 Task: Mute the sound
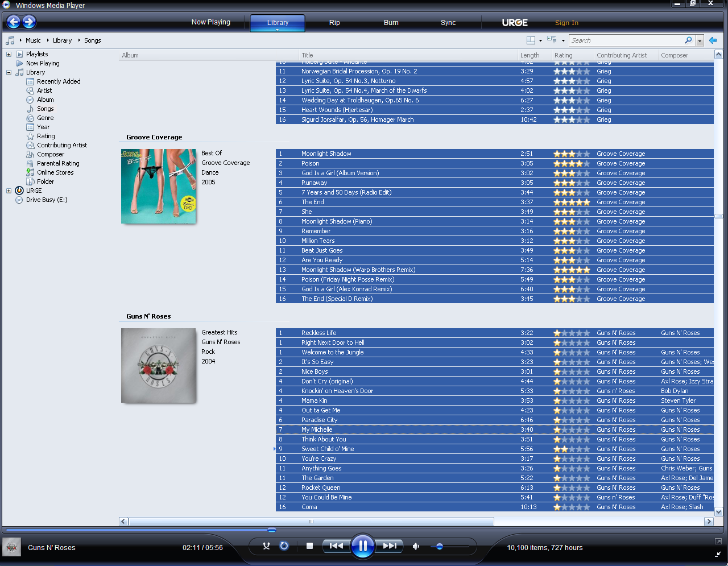(x=416, y=546)
